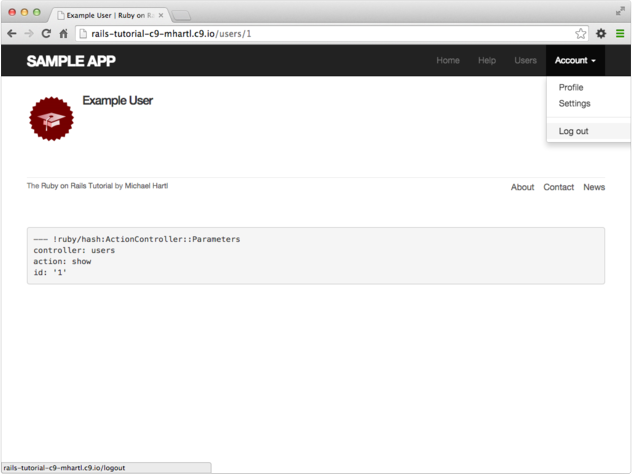The height and width of the screenshot is (474, 632).
Task: Click the Example User gravatar image
Action: click(51, 119)
